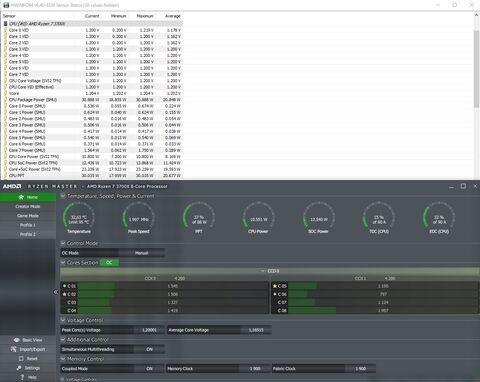Collapse the Voltage Control section
The height and width of the screenshot is (382, 480).
tap(63, 320)
